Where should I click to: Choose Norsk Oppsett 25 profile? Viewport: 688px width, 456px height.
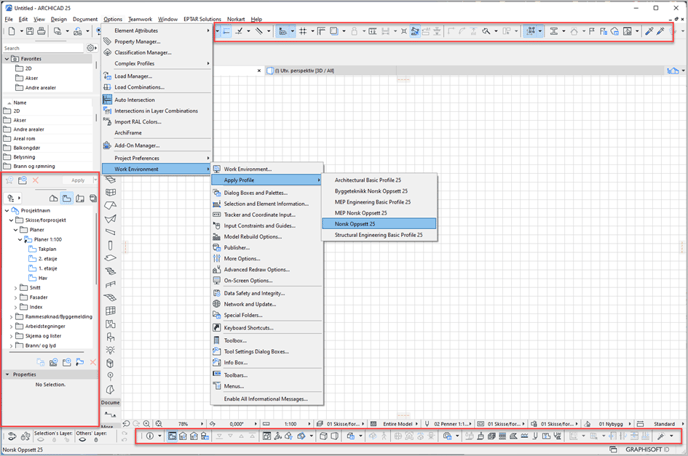pyautogui.click(x=379, y=224)
